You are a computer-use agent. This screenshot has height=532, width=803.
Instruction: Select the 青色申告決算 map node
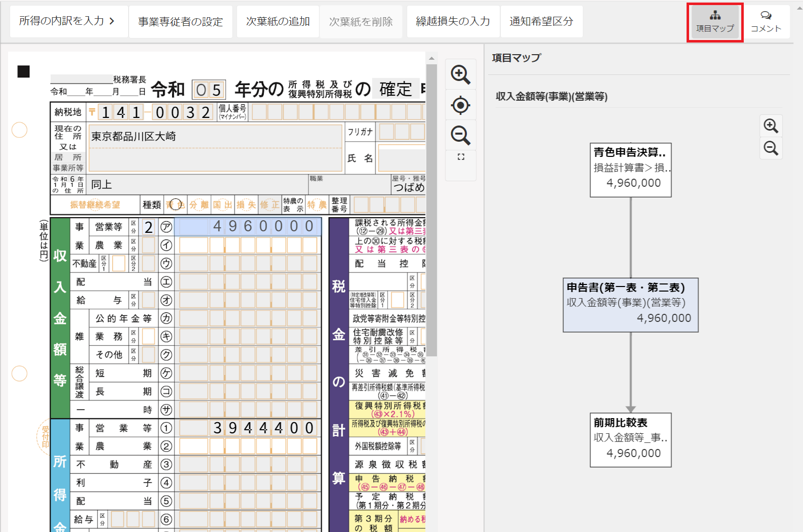tap(630, 170)
